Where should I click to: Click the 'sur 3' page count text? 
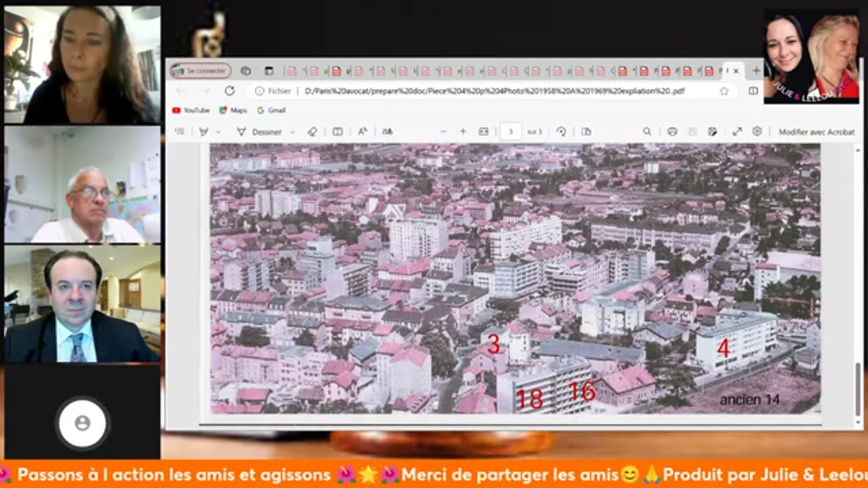[x=535, y=131]
